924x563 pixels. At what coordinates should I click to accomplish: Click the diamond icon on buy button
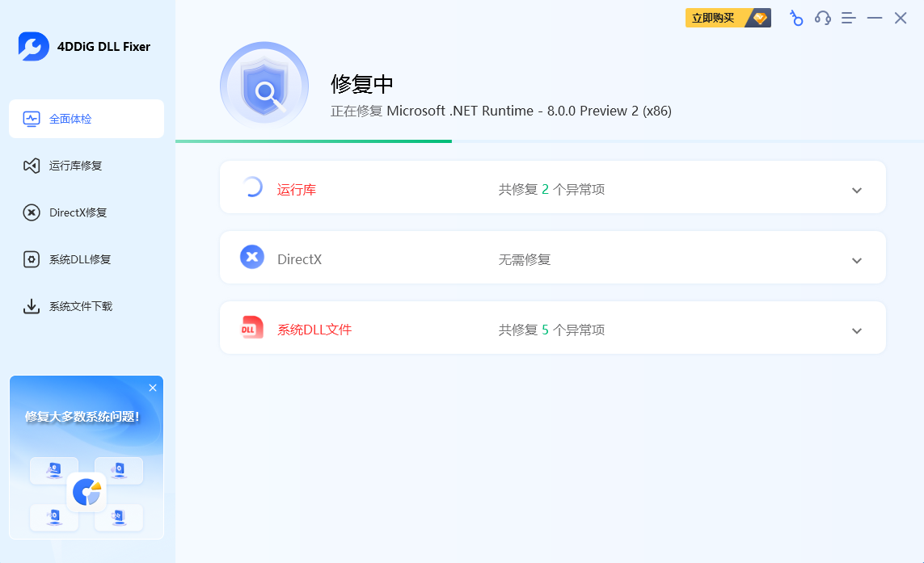[x=760, y=18]
